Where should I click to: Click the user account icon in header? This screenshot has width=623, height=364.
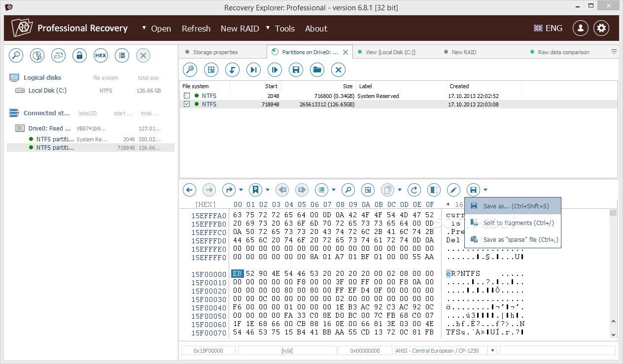coord(580,28)
